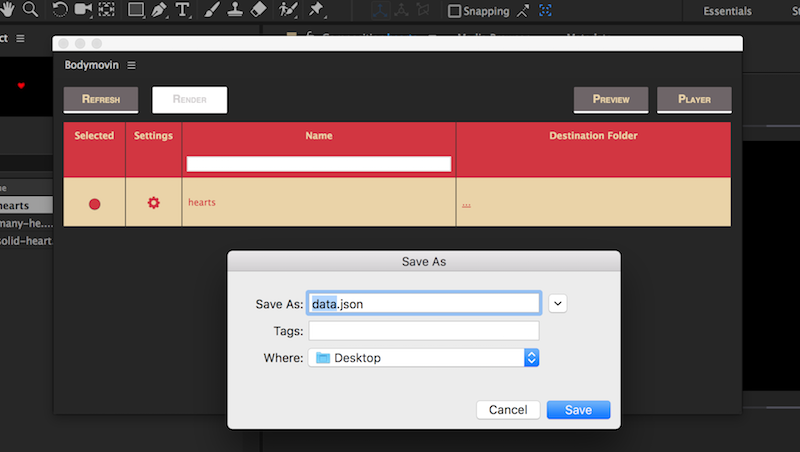Image resolution: width=800 pixels, height=452 pixels.
Task: Click the Selected column header
Action: pos(94,136)
